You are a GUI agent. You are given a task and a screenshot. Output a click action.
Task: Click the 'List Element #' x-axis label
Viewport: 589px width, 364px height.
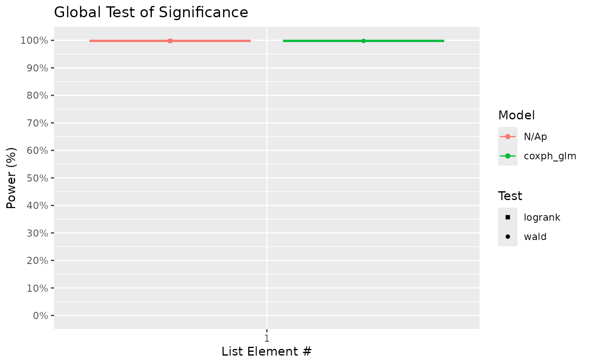click(267, 351)
